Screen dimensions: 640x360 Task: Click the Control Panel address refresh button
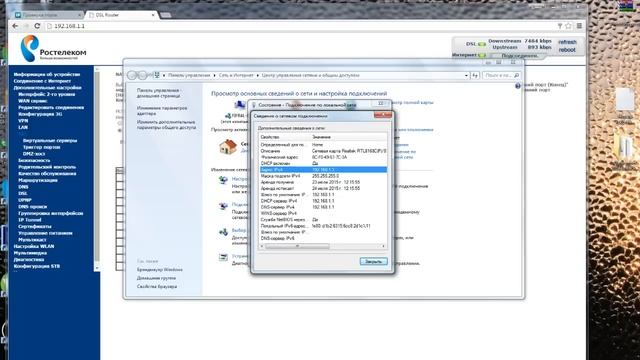[475, 76]
